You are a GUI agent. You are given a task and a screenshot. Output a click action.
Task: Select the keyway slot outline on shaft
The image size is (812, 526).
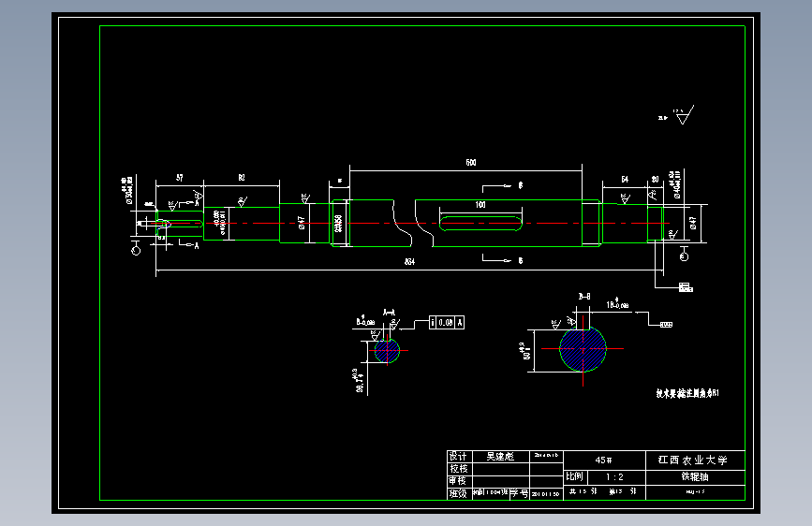tap(480, 224)
